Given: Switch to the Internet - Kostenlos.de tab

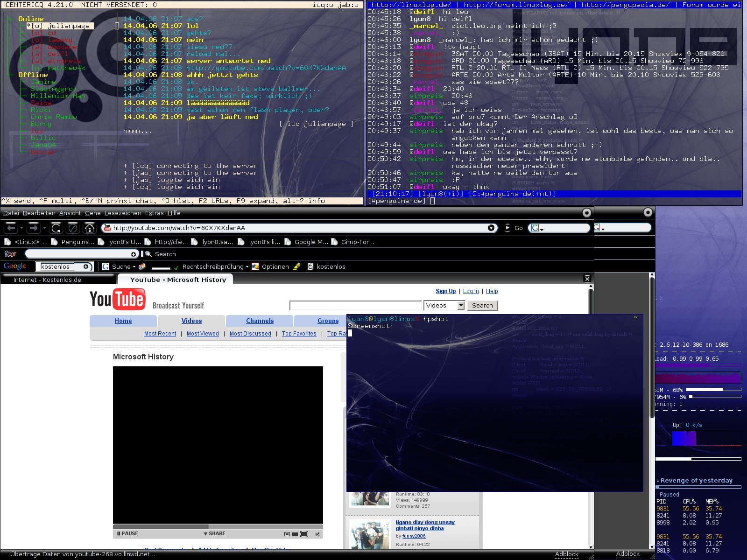Looking at the screenshot, I should [47, 280].
